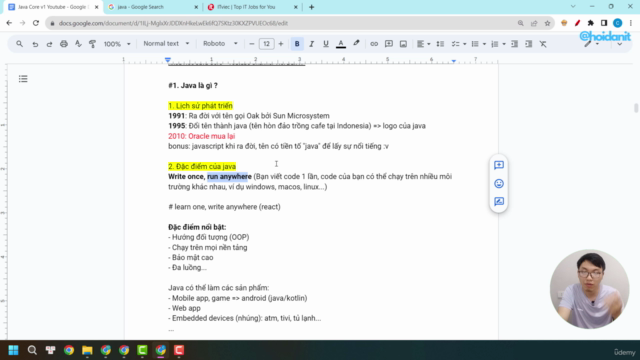Redo the last action
The height and width of the screenshot is (360, 640).
[x=49, y=44]
